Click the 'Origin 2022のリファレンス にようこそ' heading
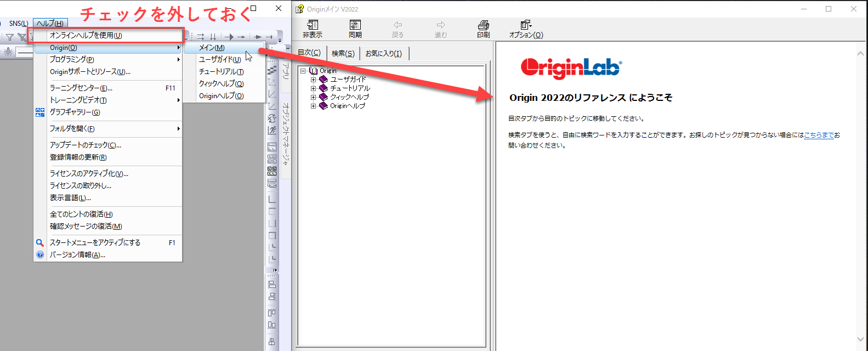 (x=591, y=98)
